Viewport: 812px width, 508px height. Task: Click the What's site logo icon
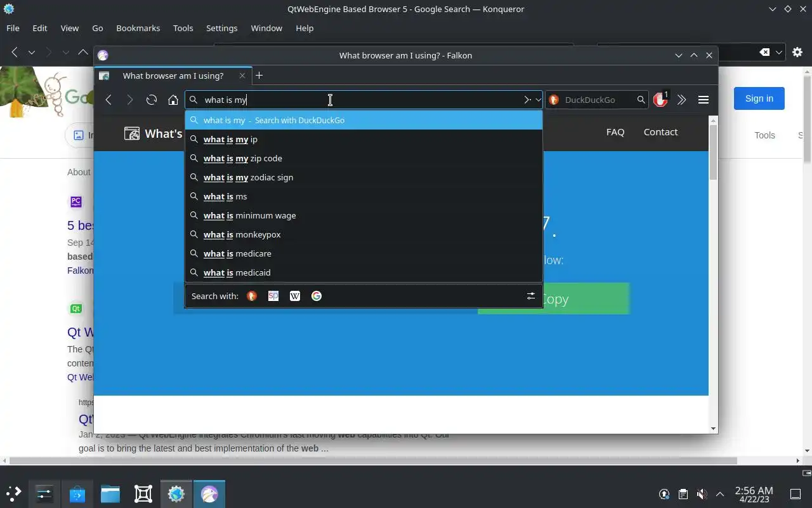tap(132, 133)
